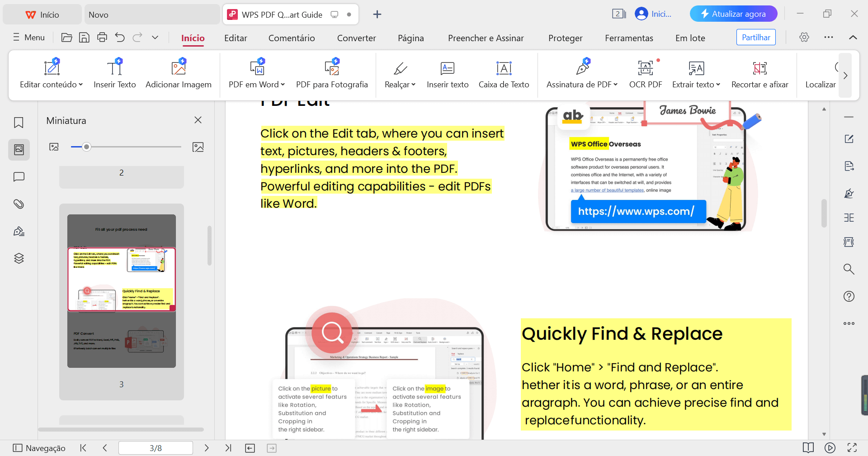Open the Converter tab

coord(356,38)
